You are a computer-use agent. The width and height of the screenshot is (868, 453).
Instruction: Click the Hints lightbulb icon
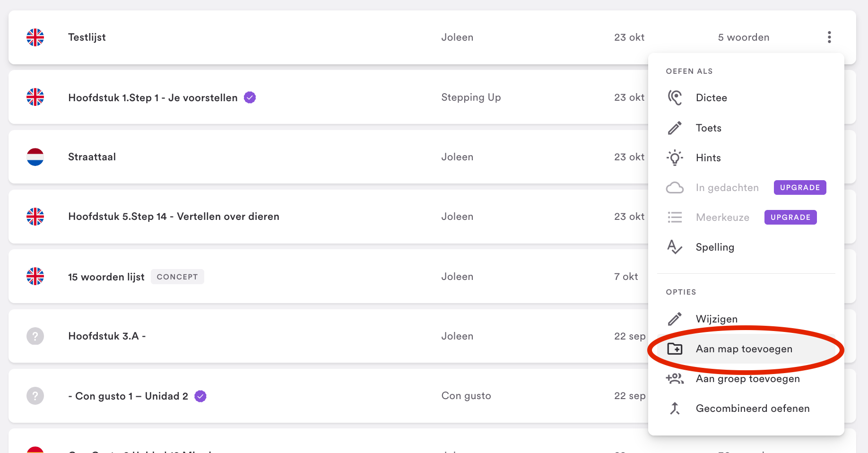[x=675, y=158]
